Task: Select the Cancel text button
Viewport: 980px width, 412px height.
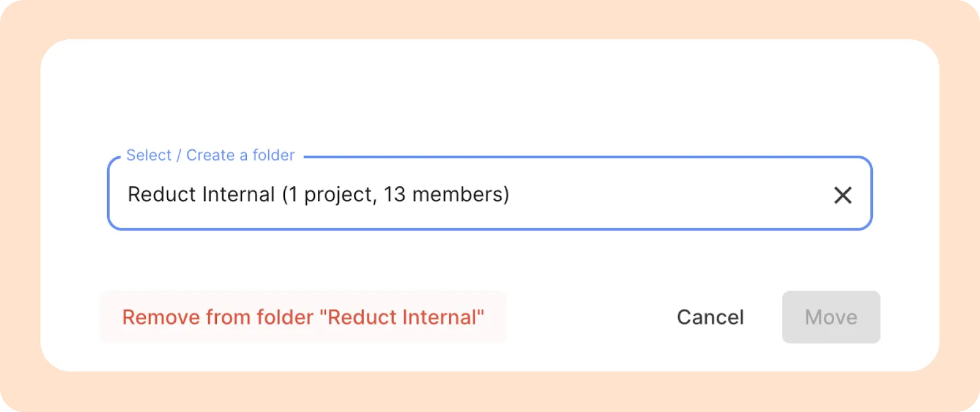Action: pyautogui.click(x=710, y=317)
